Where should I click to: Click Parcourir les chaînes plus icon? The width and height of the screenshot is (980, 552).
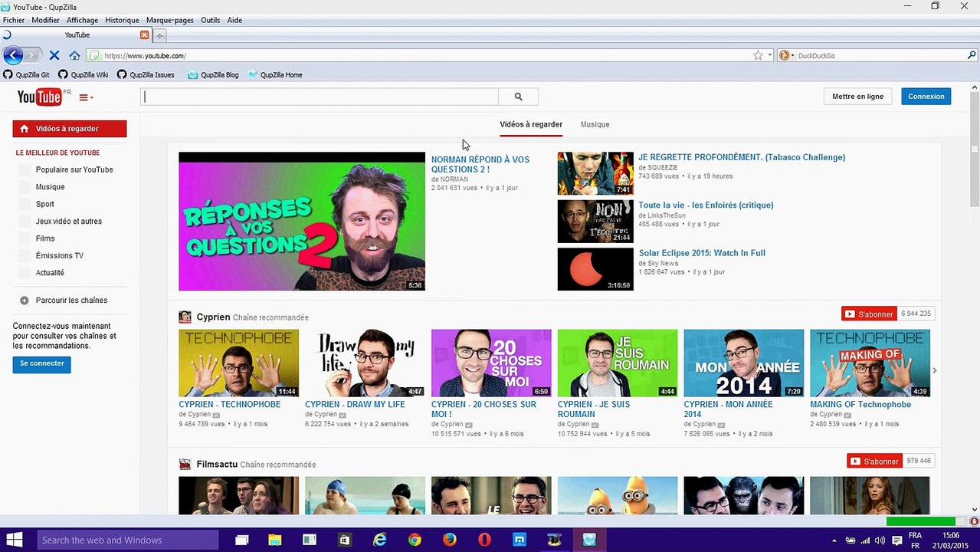coord(25,301)
